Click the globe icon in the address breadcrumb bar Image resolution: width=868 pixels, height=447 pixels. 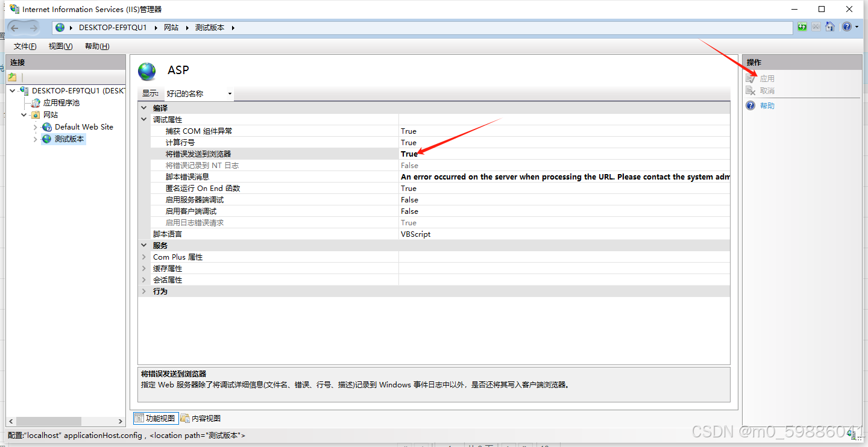pos(60,27)
